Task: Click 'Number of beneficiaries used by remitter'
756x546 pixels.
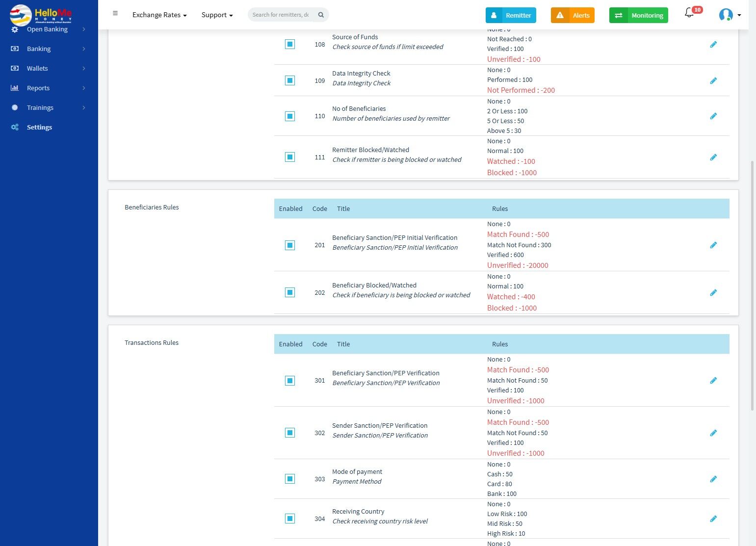Action: [x=391, y=119]
